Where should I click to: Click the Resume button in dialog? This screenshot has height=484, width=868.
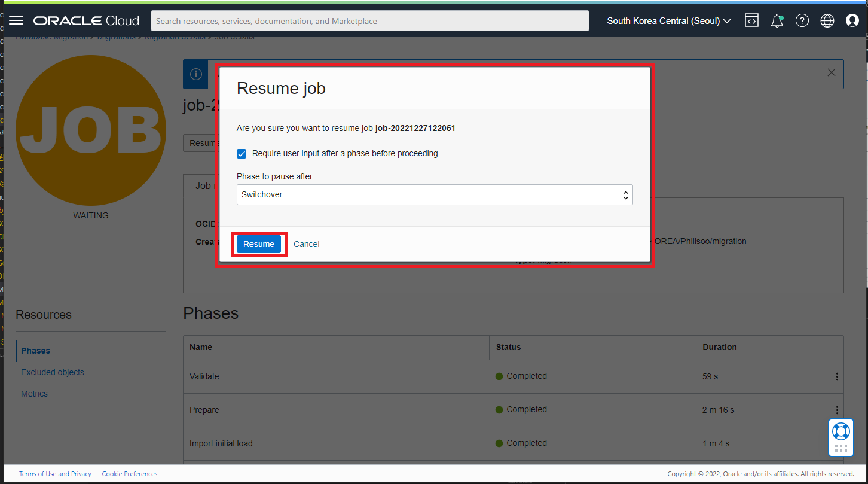tap(259, 244)
